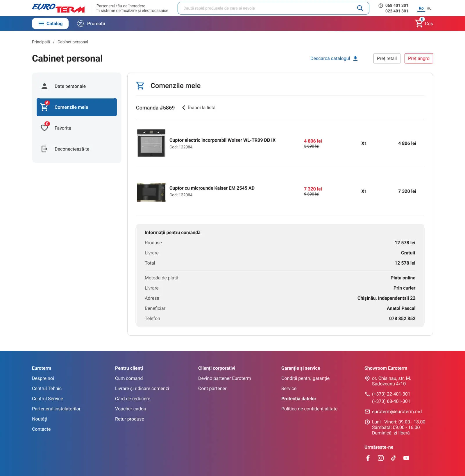This screenshot has width=465, height=476.
Task: Click the product search input field
Action: pos(267,8)
